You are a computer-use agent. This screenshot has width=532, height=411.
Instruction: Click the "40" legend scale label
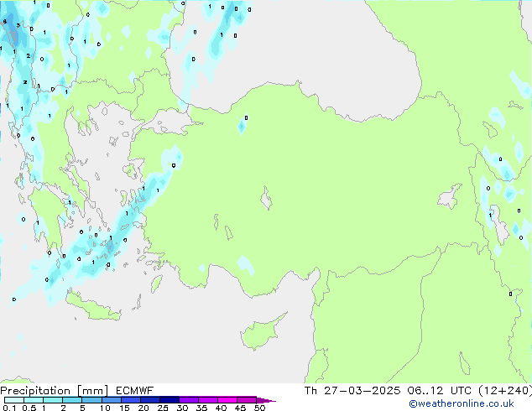click(x=221, y=408)
